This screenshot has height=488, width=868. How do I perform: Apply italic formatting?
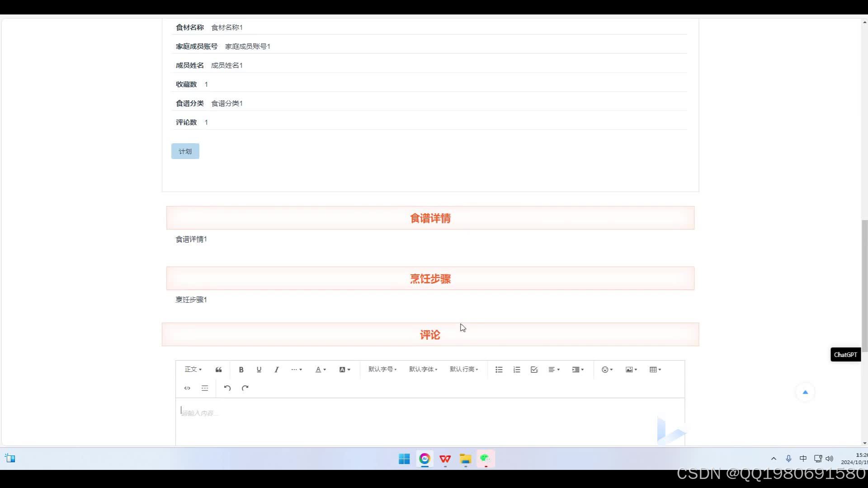(x=276, y=370)
